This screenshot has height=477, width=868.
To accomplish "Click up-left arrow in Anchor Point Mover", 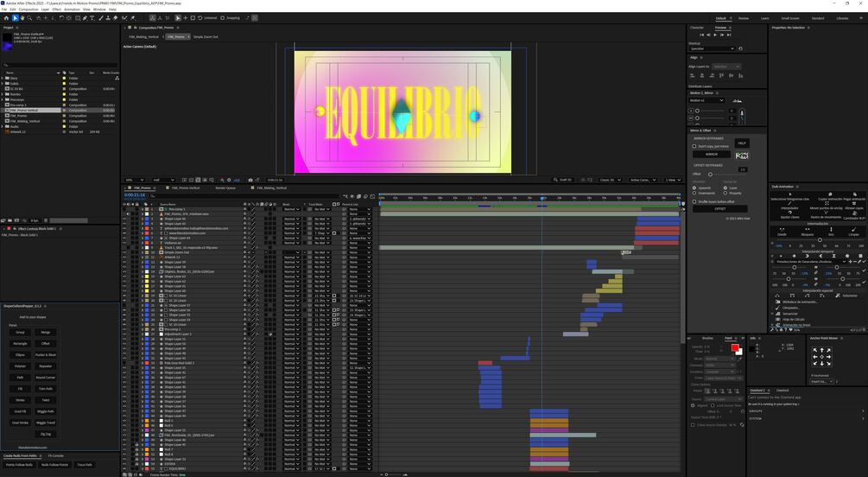I will pos(814,351).
